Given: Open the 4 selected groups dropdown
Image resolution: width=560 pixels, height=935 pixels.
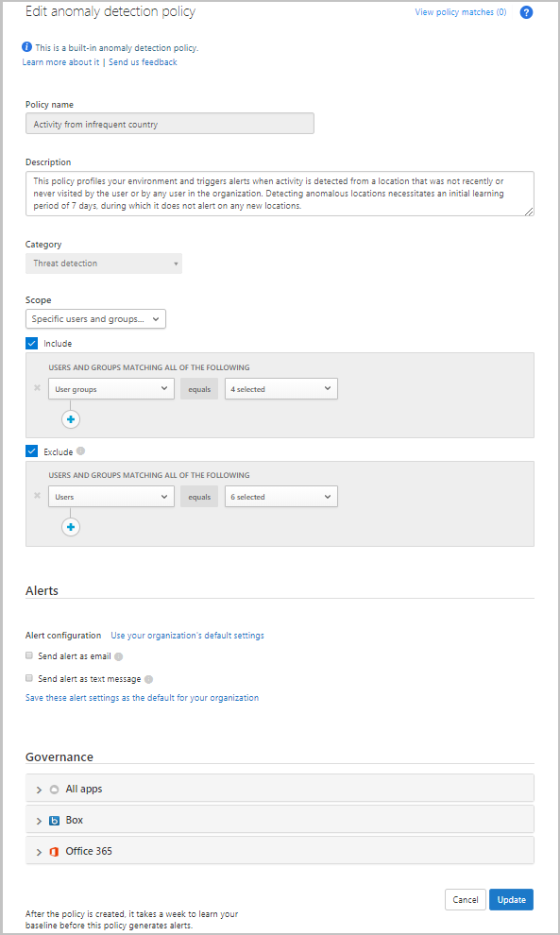Looking at the screenshot, I should 280,389.
